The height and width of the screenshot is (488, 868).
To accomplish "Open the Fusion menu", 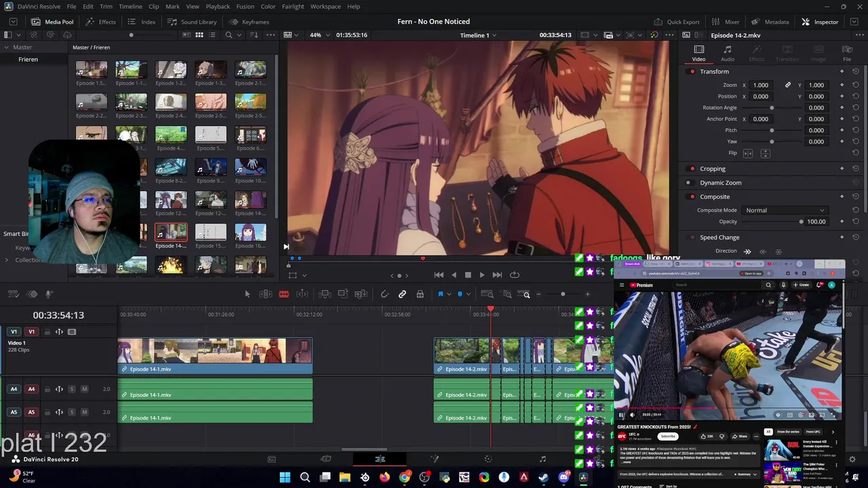I will coord(245,6).
